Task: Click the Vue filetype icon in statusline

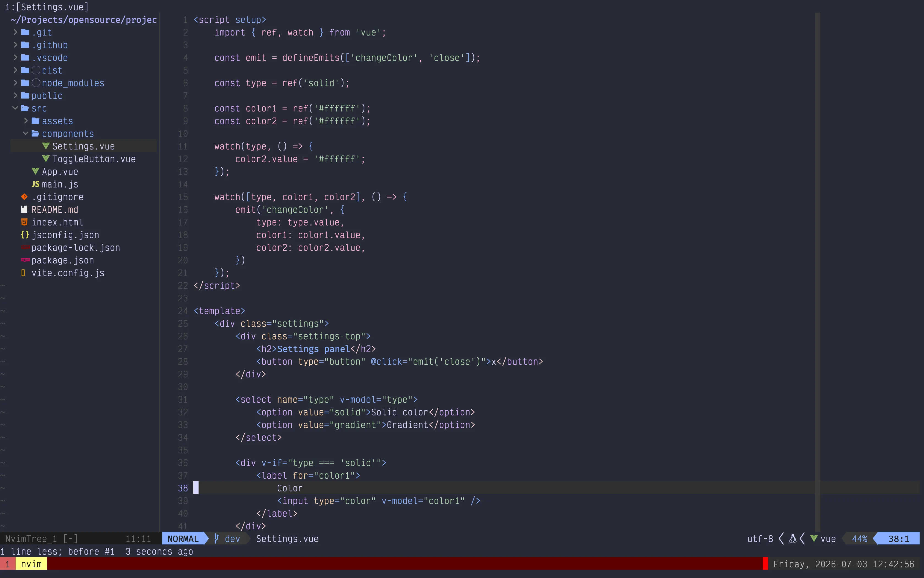Action: pyautogui.click(x=814, y=539)
